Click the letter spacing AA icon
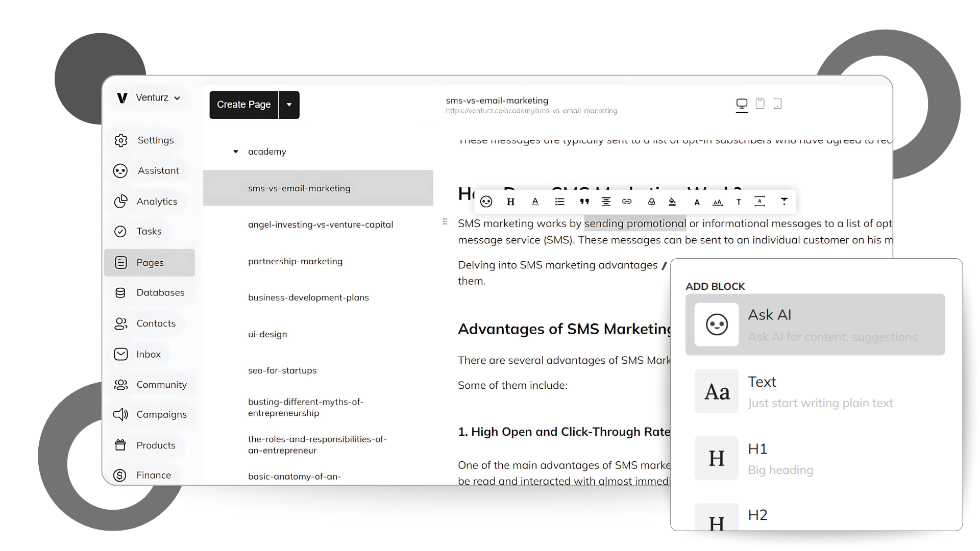The height and width of the screenshot is (551, 980). [717, 202]
